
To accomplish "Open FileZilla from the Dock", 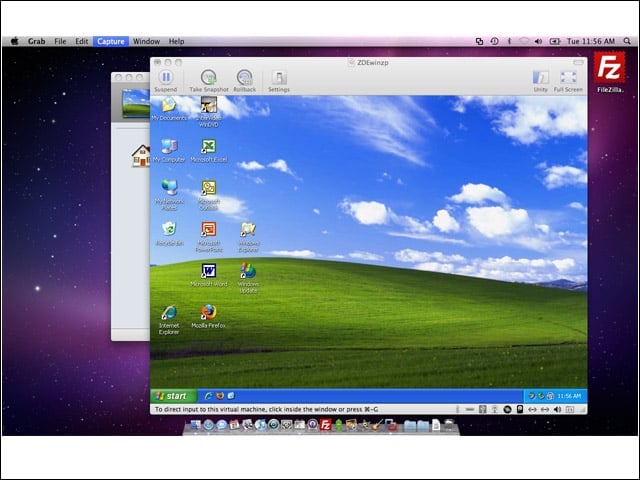I will [325, 425].
